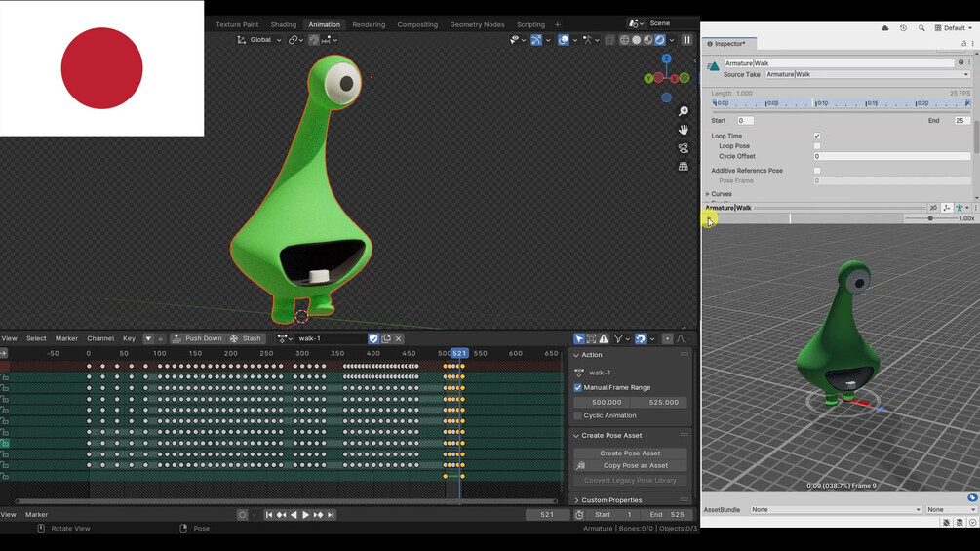Play the animation in the timeline
The height and width of the screenshot is (551, 980).
tap(305, 515)
